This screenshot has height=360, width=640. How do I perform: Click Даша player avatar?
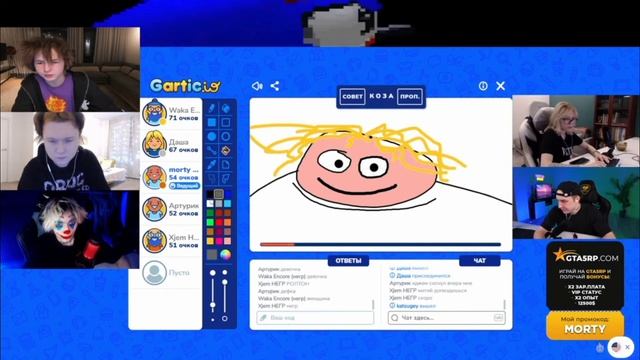coord(154,144)
